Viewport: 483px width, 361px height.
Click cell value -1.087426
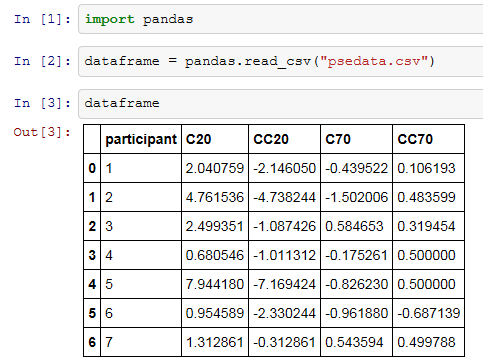coord(284,226)
